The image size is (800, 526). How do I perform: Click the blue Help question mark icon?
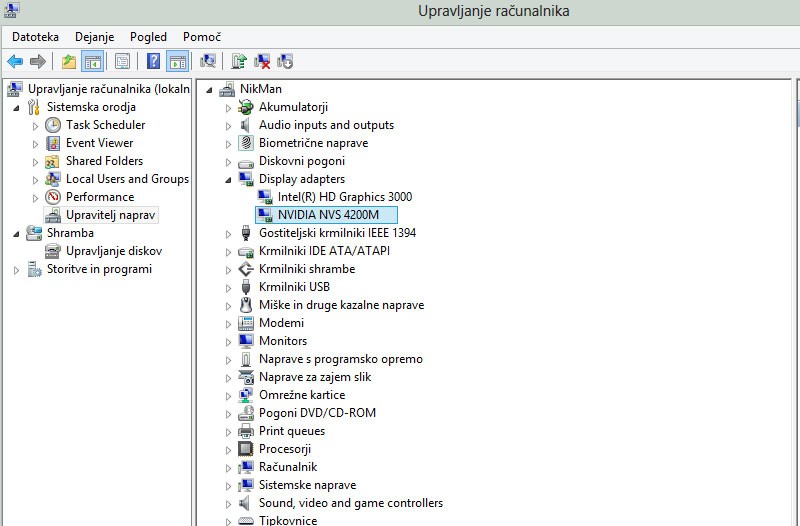pos(153,62)
